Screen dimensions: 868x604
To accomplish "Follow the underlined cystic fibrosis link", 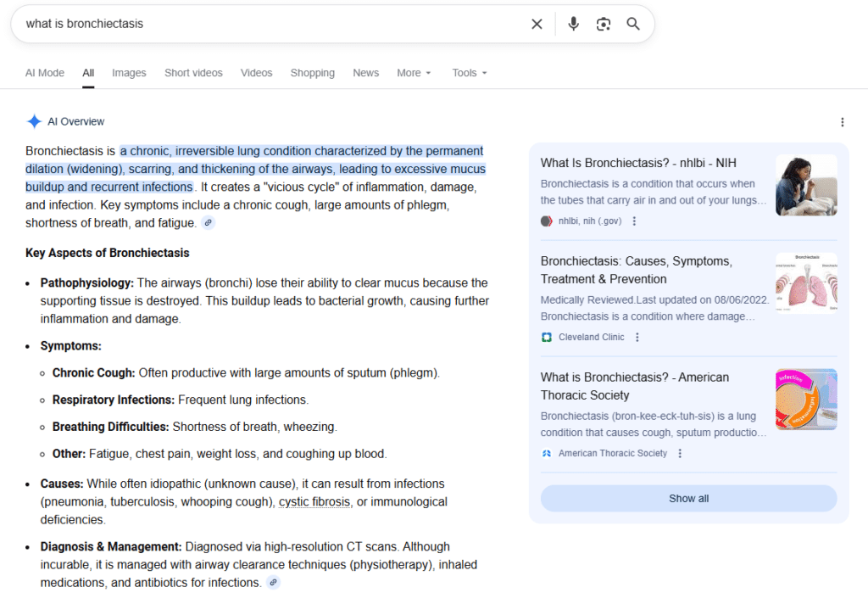I will [314, 502].
